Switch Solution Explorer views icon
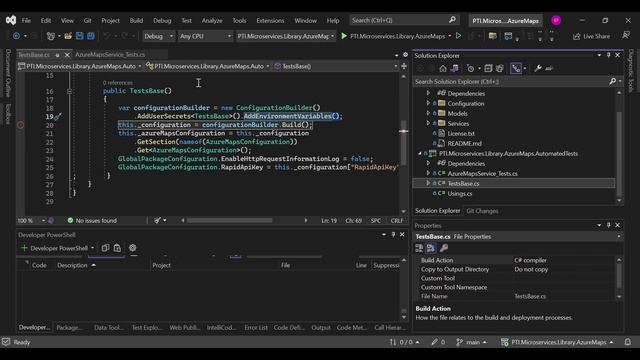640x360 pixels. click(454, 69)
